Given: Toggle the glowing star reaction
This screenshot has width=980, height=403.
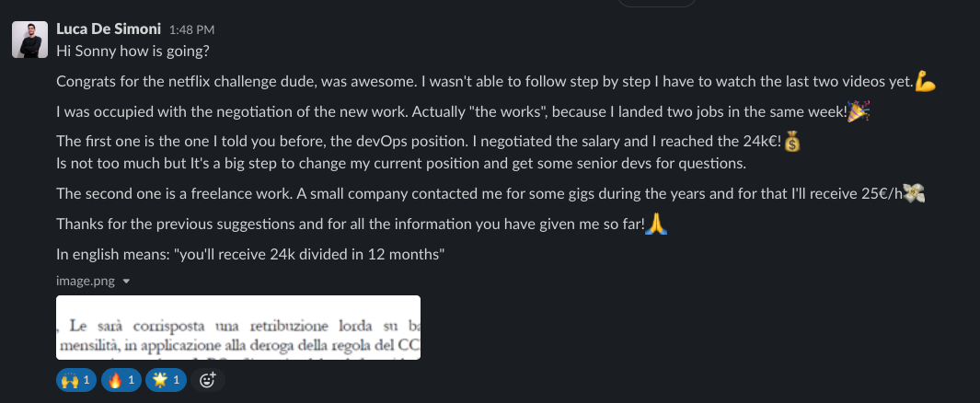Looking at the screenshot, I should (x=166, y=379).
